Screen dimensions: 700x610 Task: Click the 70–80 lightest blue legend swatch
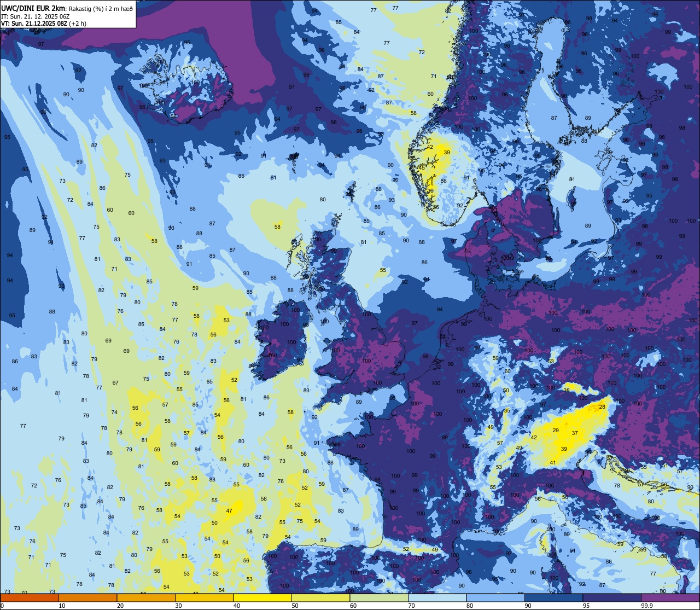coord(437,597)
